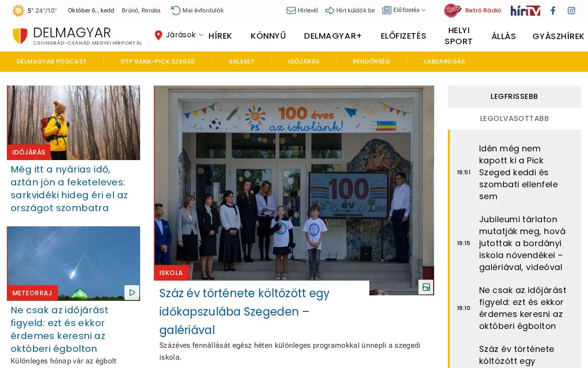
Task: Open Retró Rádió logo
Action: click(453, 10)
